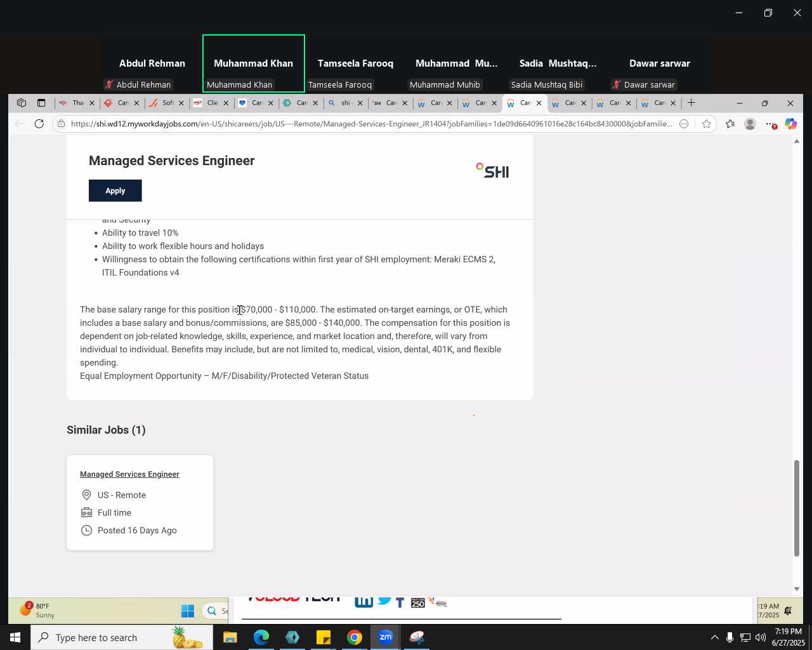Click the site information lock icon
Screen dimensions: 812x650
pos(60,124)
